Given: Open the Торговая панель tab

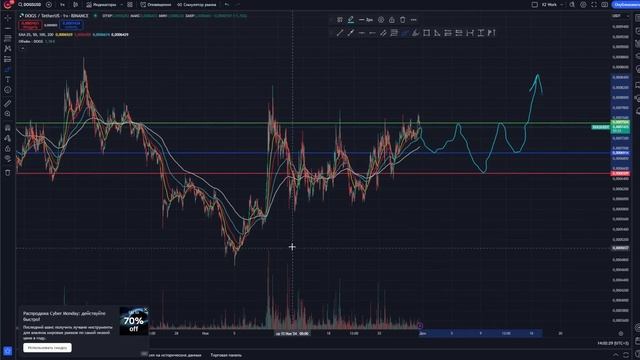Looking at the screenshot, I should (x=226, y=355).
